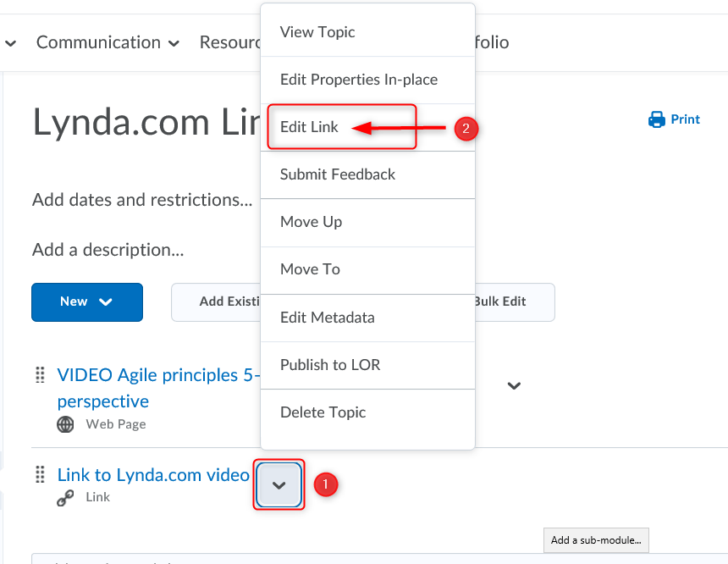Choose Publish to LOR

click(330, 365)
